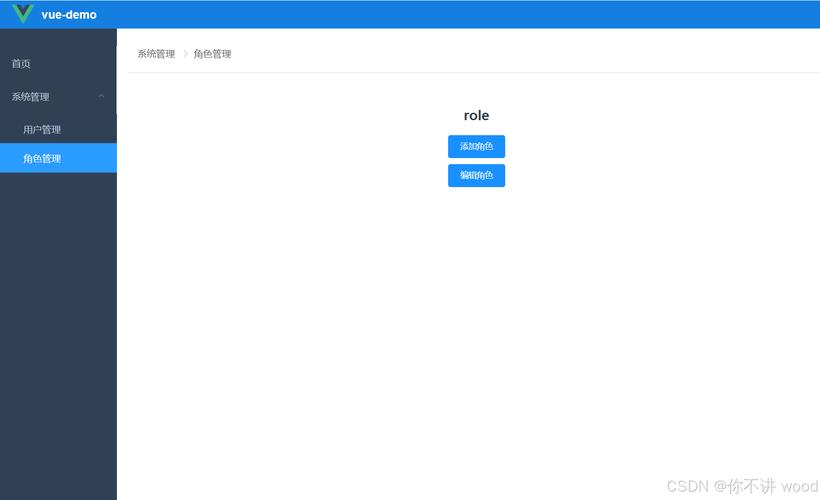Select the 系统管理 sidebar menu label

tap(31, 97)
